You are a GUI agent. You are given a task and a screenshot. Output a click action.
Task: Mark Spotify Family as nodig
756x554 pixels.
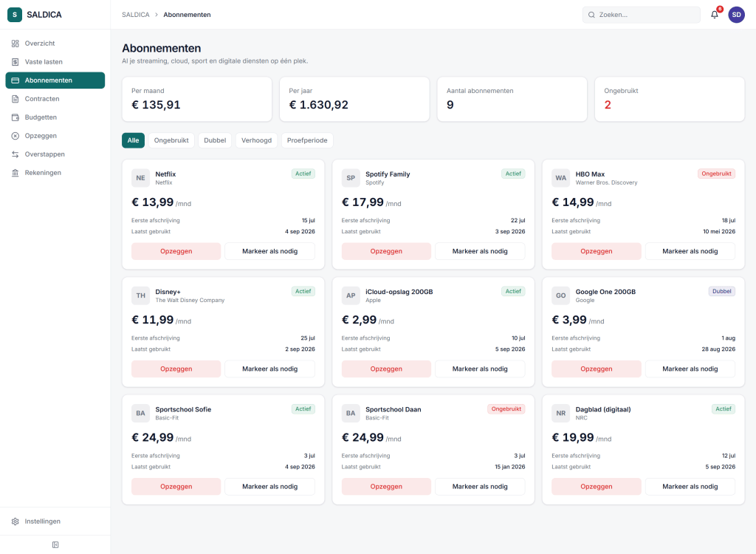pos(480,251)
